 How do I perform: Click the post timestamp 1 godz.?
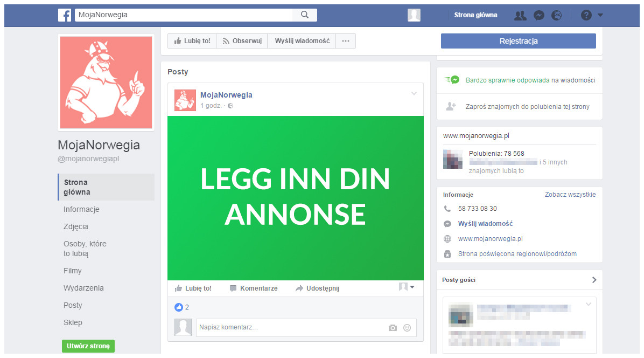[x=211, y=106]
